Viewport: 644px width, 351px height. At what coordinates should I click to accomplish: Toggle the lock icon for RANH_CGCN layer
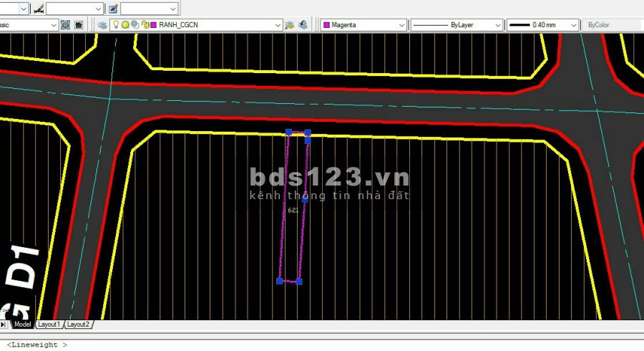(x=145, y=25)
